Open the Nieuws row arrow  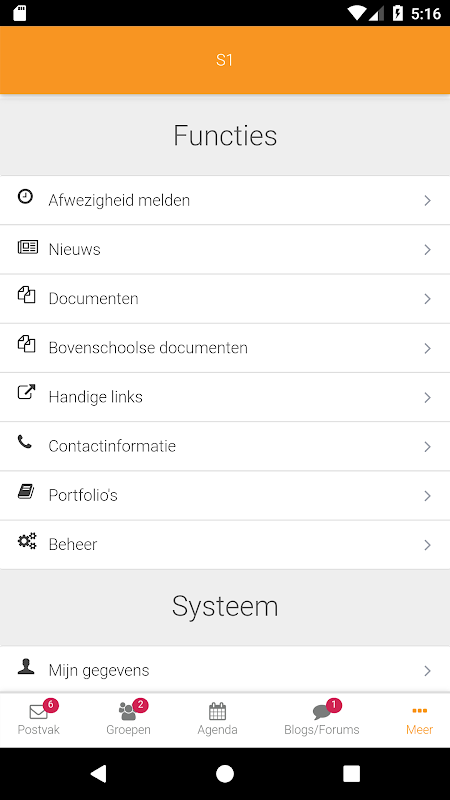tap(428, 249)
